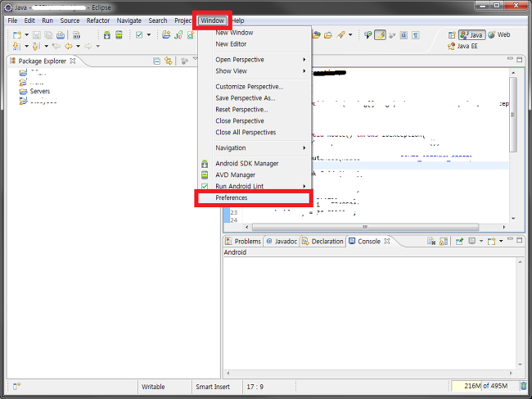Select Preferences in Window menu

(253, 198)
